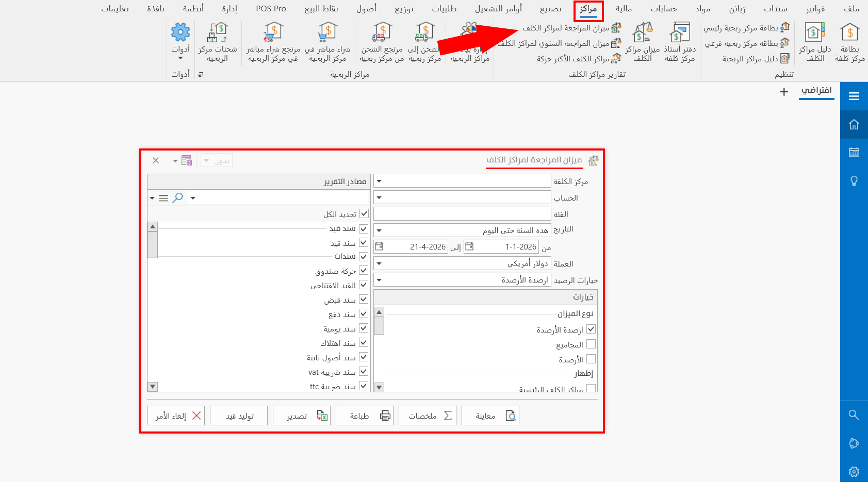Viewport: 868px width, 482px height.
Task: Open مرتجع الشحن من مركز ربحية
Action: (382, 42)
